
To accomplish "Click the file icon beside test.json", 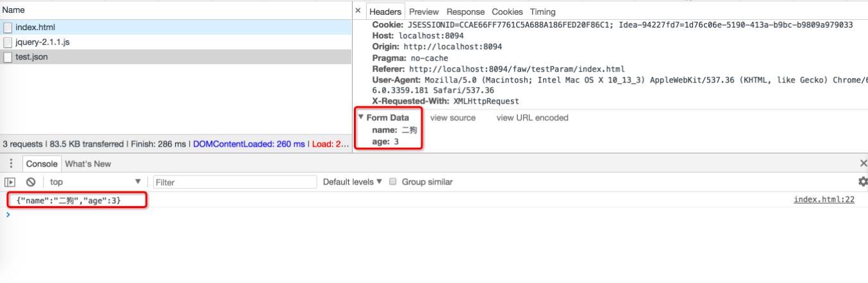I will point(8,57).
